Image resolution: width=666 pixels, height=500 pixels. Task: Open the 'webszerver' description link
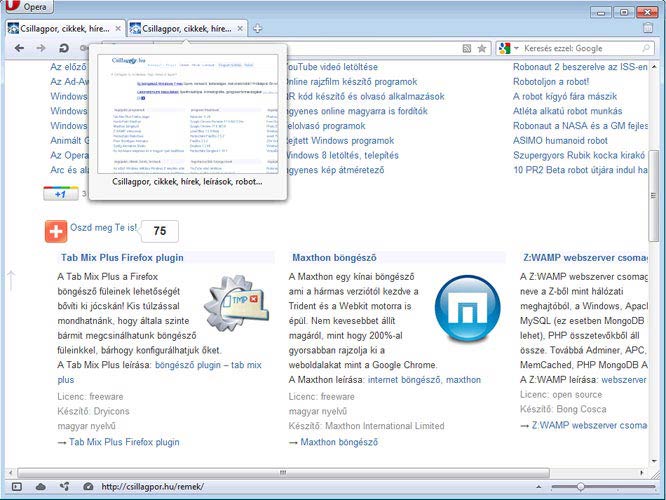click(624, 380)
